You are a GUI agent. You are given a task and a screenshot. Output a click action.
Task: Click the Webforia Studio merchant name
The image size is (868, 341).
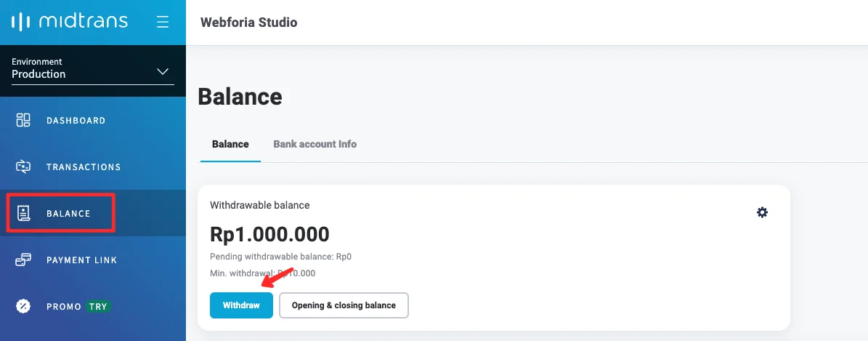pos(248,23)
